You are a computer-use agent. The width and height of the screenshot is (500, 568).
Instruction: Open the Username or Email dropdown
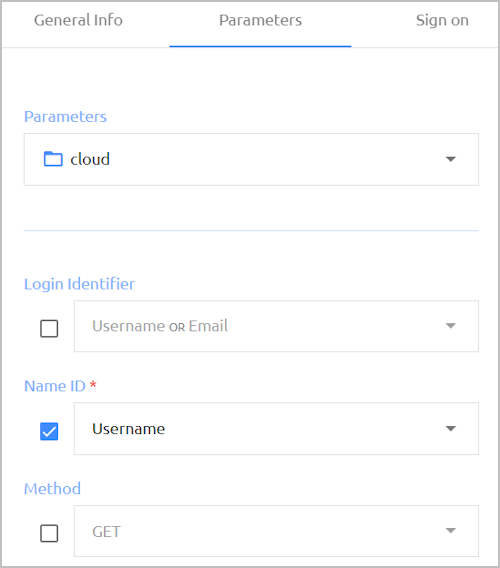276,326
